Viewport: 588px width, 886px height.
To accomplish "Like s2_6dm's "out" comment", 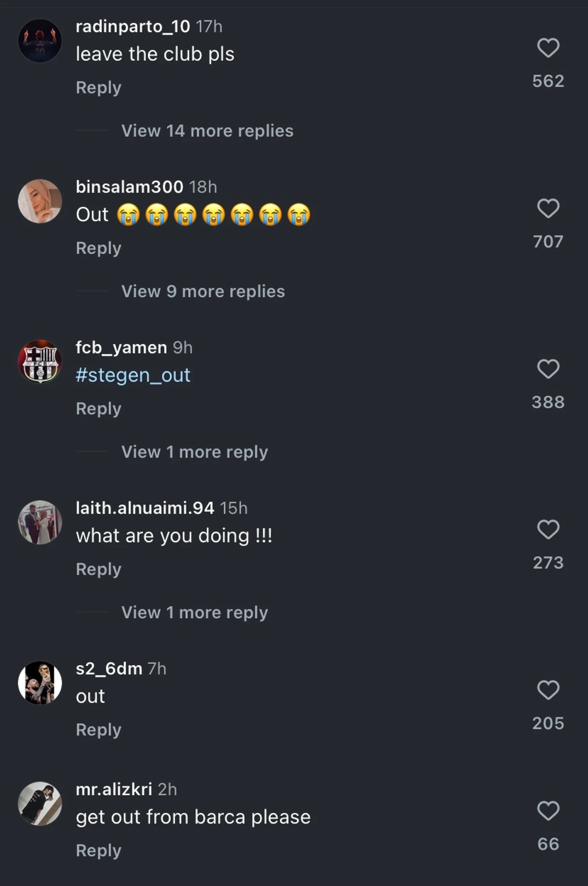I will tap(548, 690).
